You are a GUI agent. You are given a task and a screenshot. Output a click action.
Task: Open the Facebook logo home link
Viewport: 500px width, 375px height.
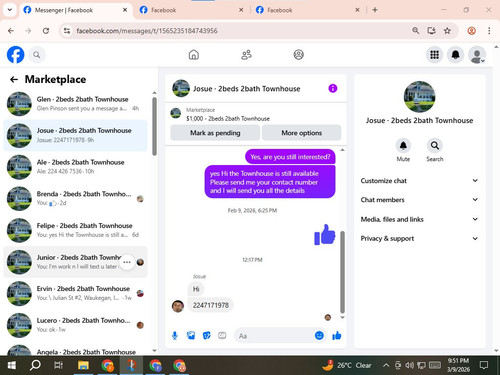point(15,55)
